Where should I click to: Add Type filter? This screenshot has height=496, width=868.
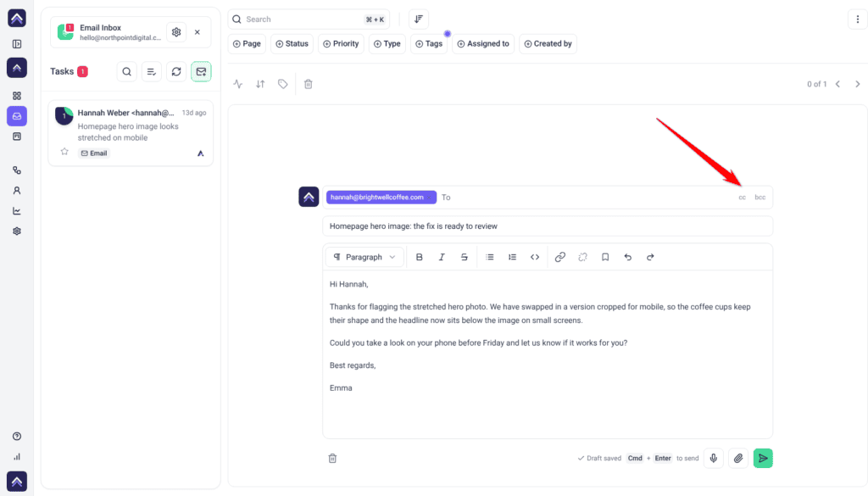point(387,44)
